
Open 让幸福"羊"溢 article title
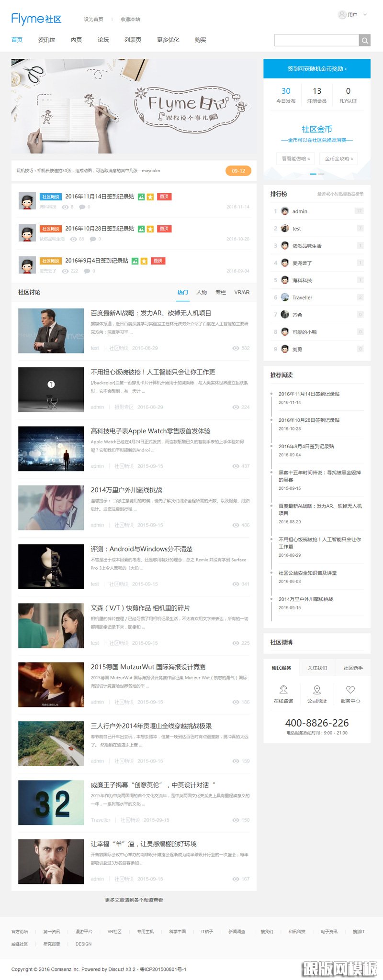pyautogui.click(x=144, y=844)
